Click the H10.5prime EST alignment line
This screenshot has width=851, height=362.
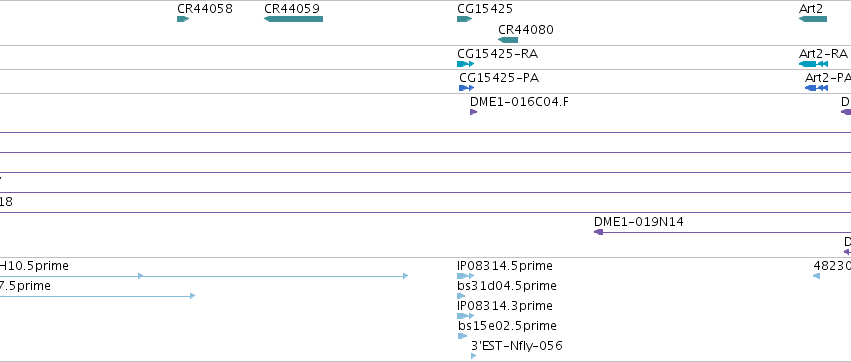(x=204, y=276)
